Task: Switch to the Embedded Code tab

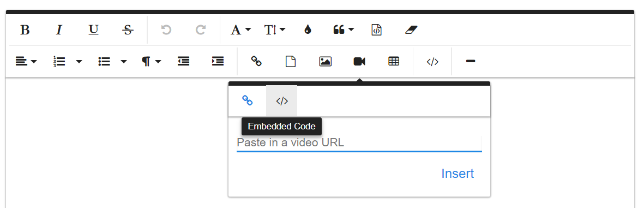Action: [x=282, y=101]
